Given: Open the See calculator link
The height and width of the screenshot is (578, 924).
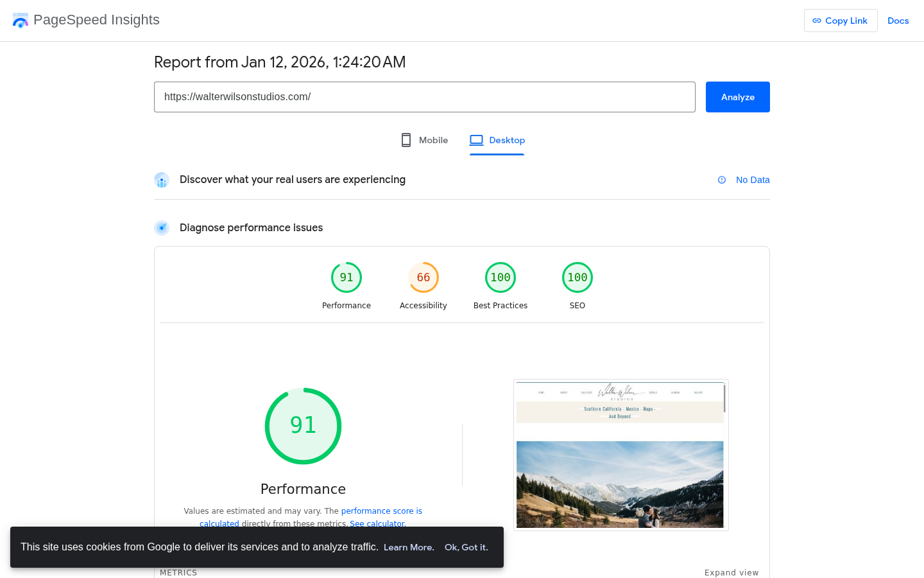Looking at the screenshot, I should pyautogui.click(x=377, y=523).
